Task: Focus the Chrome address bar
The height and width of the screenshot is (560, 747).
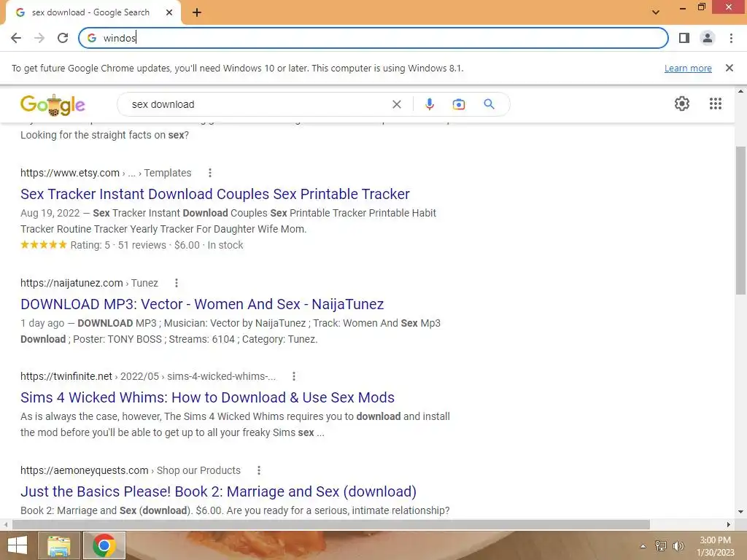Action: pyautogui.click(x=373, y=38)
